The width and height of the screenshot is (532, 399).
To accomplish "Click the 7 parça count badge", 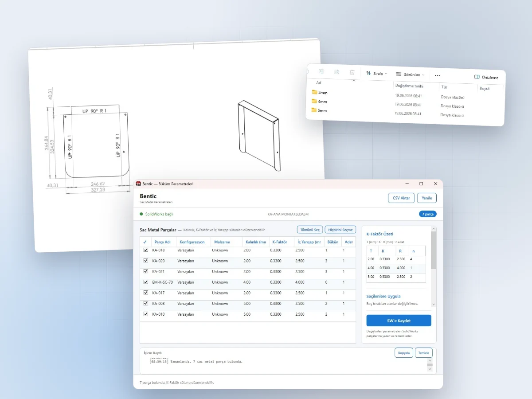I will pos(428,214).
